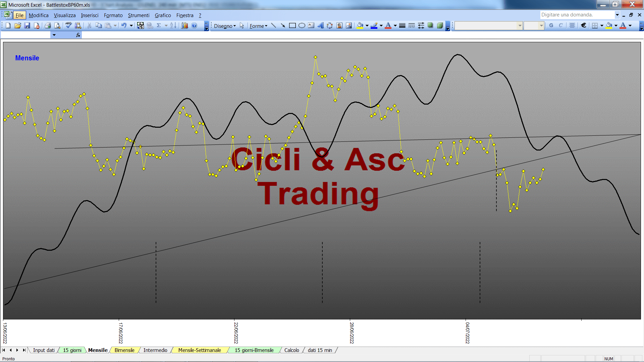Open the chart wizard icon

(184, 25)
